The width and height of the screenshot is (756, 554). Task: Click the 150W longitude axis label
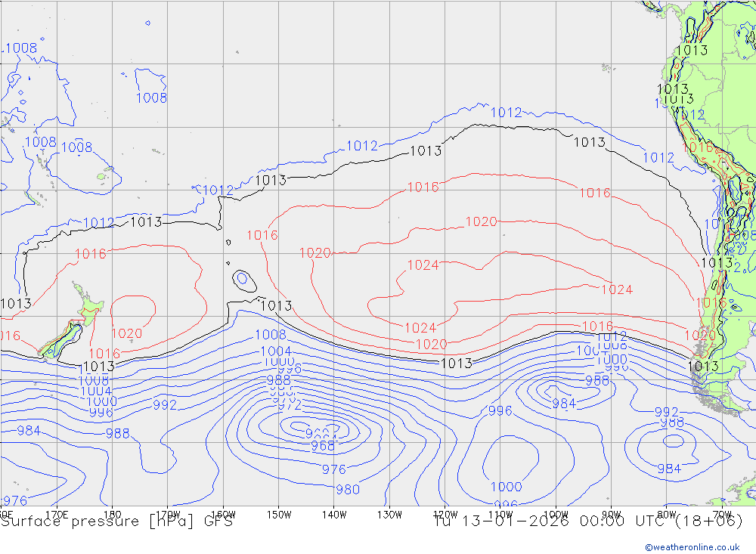(x=279, y=515)
